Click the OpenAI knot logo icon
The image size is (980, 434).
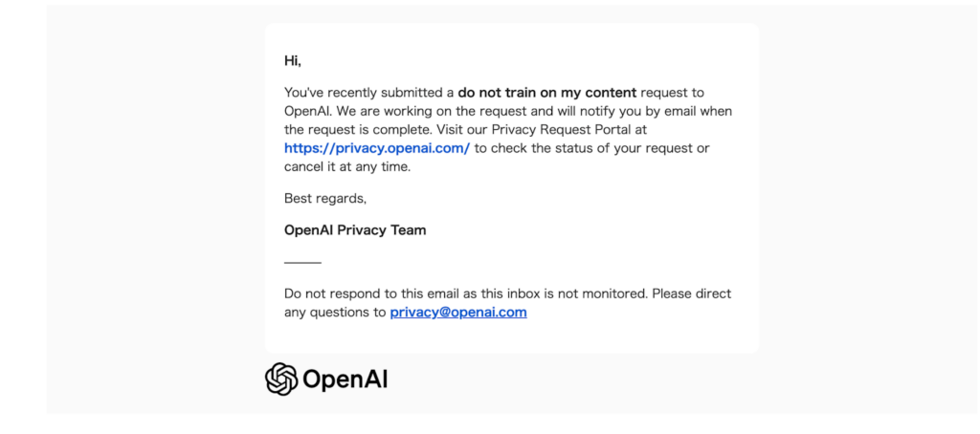[x=281, y=380]
